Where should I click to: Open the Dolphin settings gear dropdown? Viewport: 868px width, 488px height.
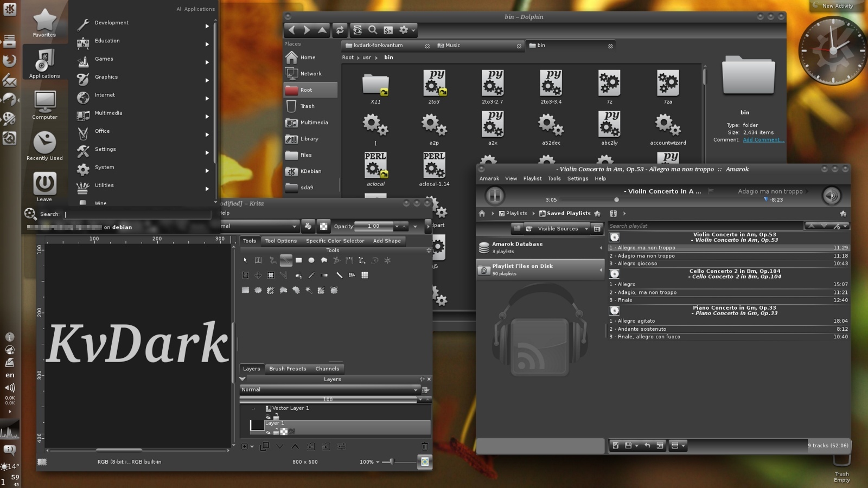pos(407,30)
